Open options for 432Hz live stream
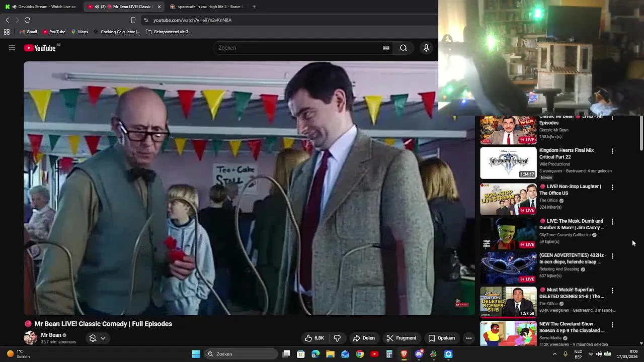644x362 pixels. 612,256
